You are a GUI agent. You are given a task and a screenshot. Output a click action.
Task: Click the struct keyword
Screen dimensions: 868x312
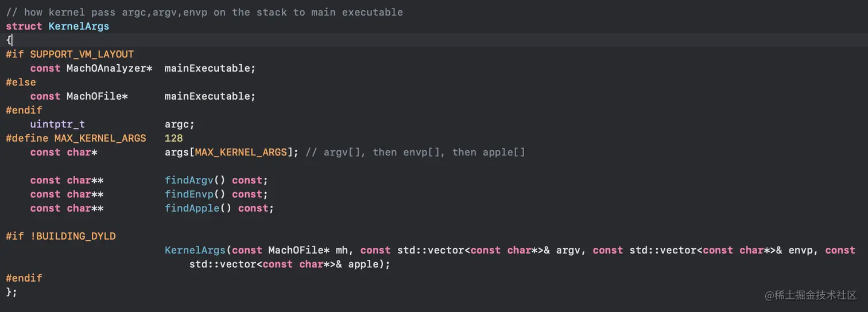(24, 26)
